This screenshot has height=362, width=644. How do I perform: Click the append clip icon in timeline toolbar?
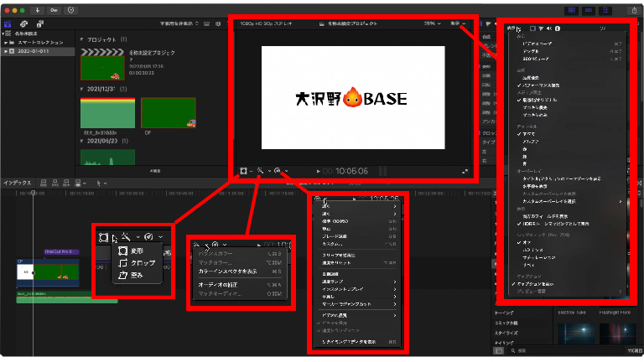point(66,183)
